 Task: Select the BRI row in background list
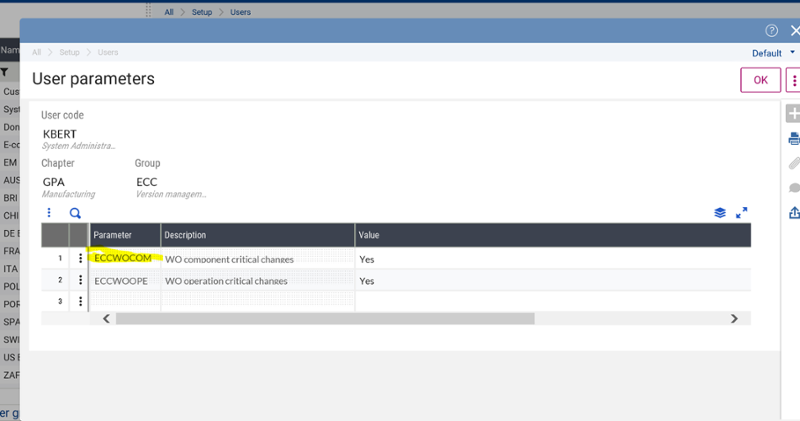coord(10,197)
